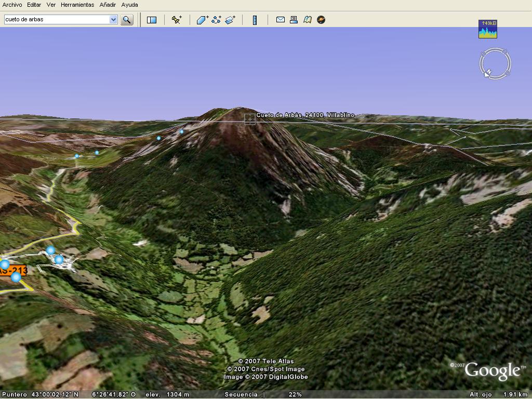Click the Secuencia 22% streaming status
This screenshot has height=399, width=532.
263,394
